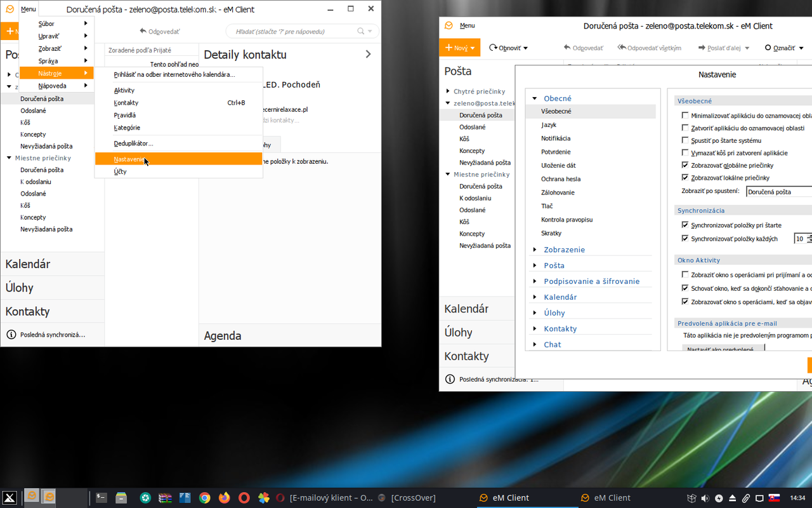This screenshot has width=812, height=508.
Task: Click the info icon in right window status bar
Action: 450,379
